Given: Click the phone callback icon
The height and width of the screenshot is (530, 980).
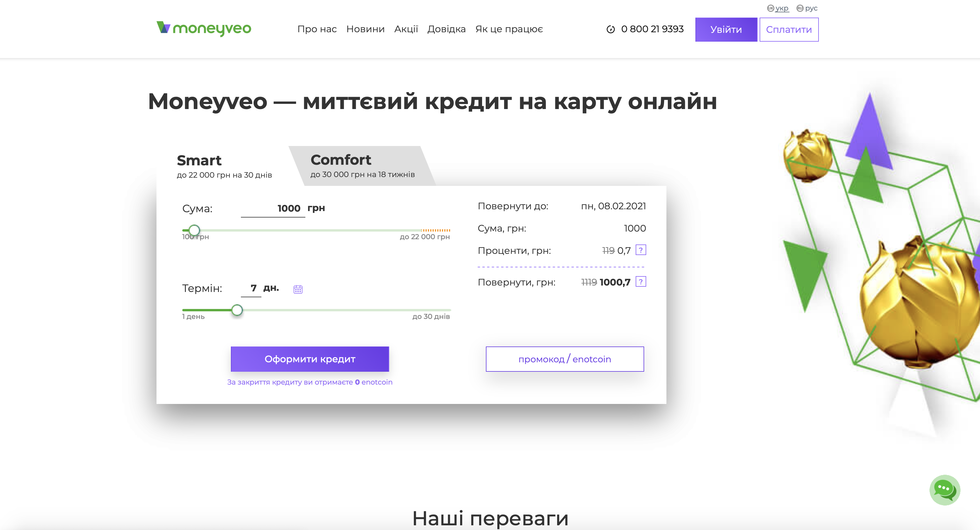Looking at the screenshot, I should click(x=610, y=29).
